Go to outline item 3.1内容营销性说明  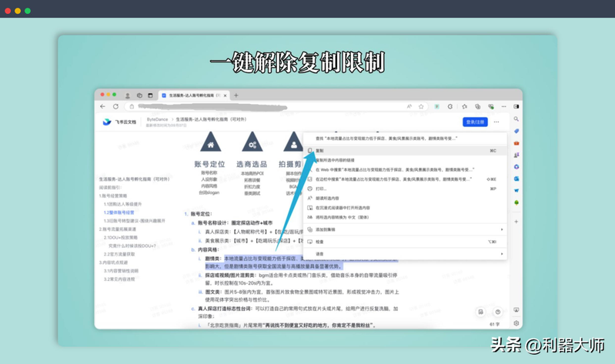click(121, 271)
